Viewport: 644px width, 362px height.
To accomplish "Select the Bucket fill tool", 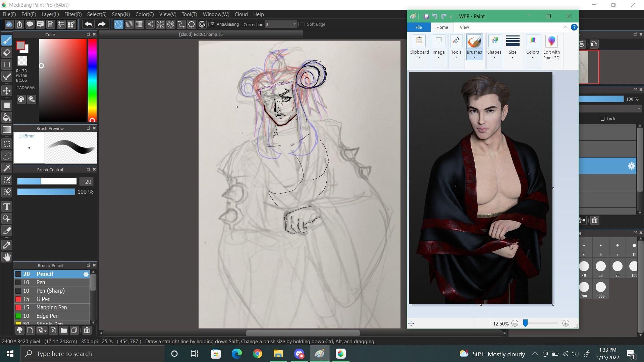I will (x=7, y=117).
